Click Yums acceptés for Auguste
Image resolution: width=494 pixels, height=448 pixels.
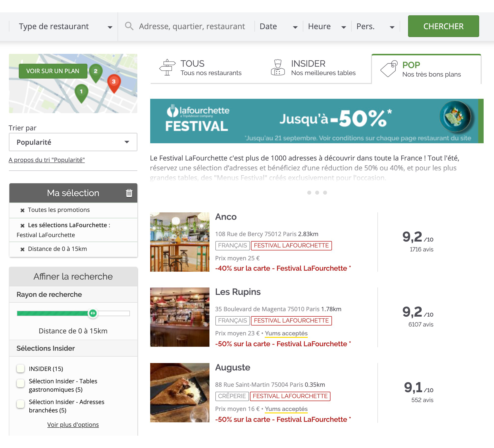[286, 409]
